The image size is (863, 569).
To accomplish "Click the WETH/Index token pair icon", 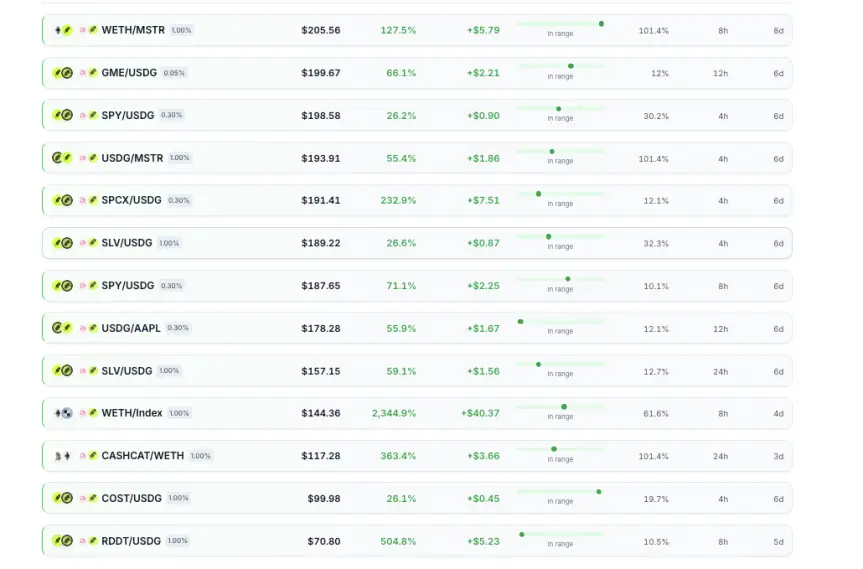I will pyautogui.click(x=63, y=413).
